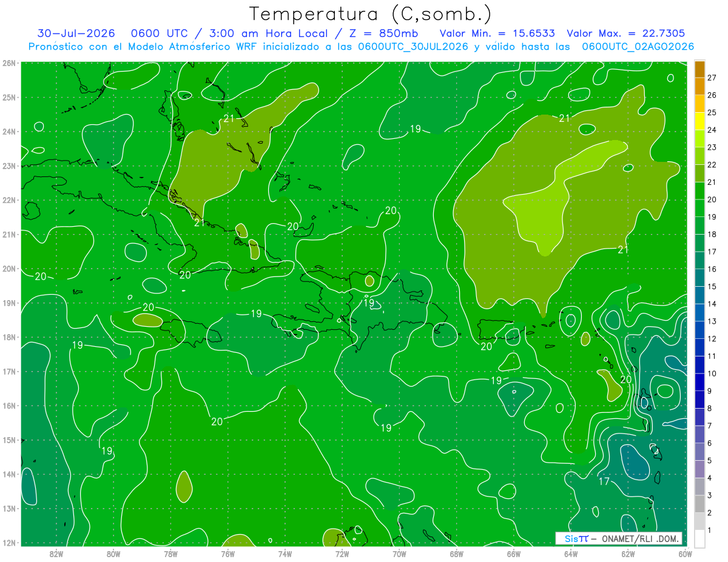Click the "20N" latitude label
Screen dimensions: 728x562
click(9, 269)
